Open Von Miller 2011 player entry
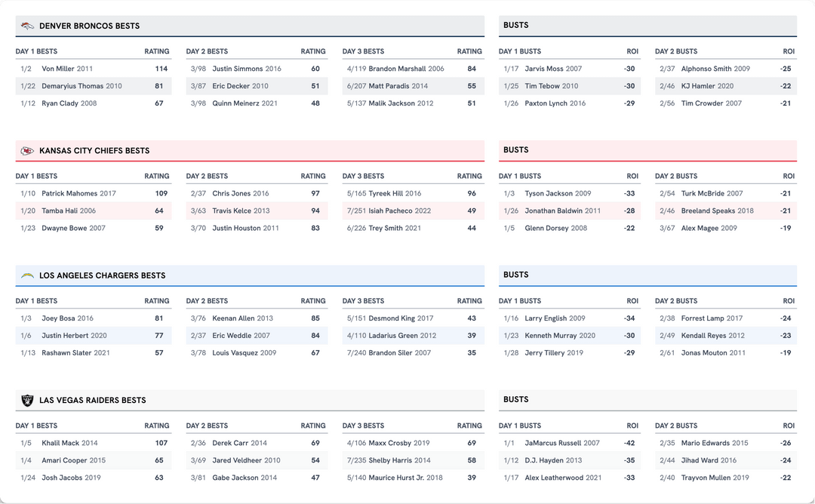This screenshot has height=504, width=815. 67,69
